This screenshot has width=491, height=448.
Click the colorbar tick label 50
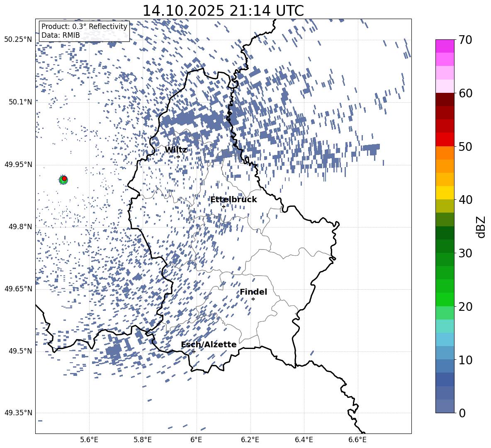(465, 147)
